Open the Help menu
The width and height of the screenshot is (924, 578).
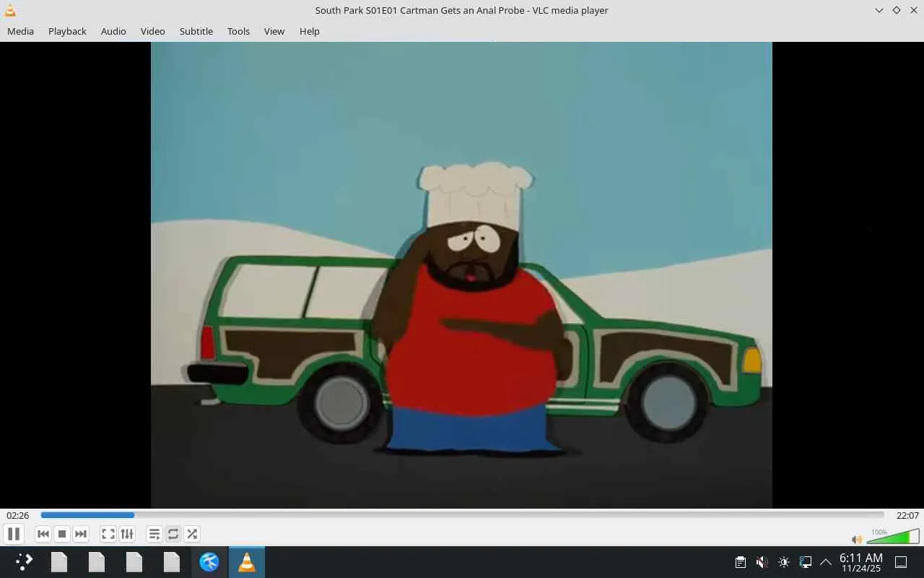click(310, 31)
